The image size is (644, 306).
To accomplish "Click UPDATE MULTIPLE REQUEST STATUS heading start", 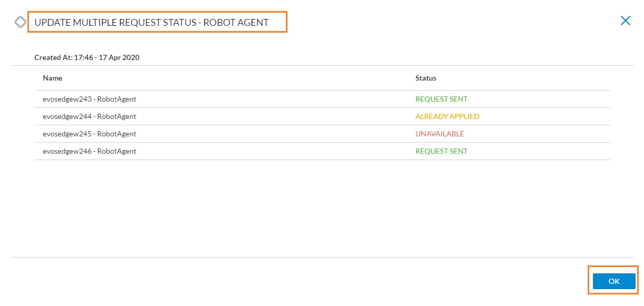I will tap(115, 23).
